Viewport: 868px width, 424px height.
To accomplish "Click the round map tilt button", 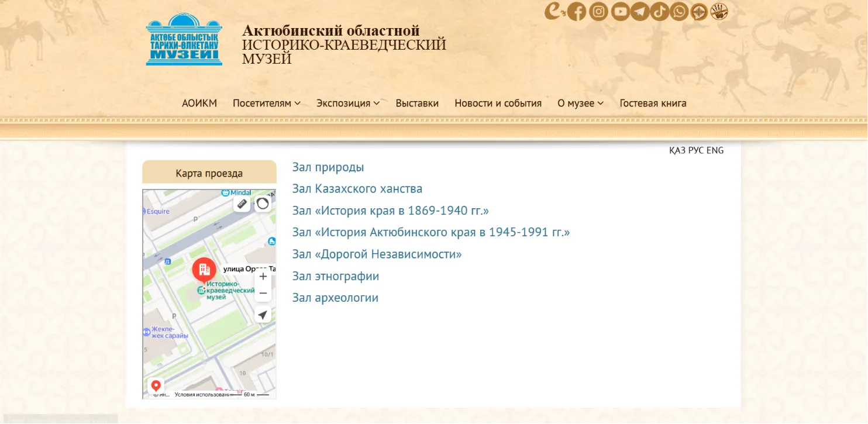I will click(x=263, y=204).
